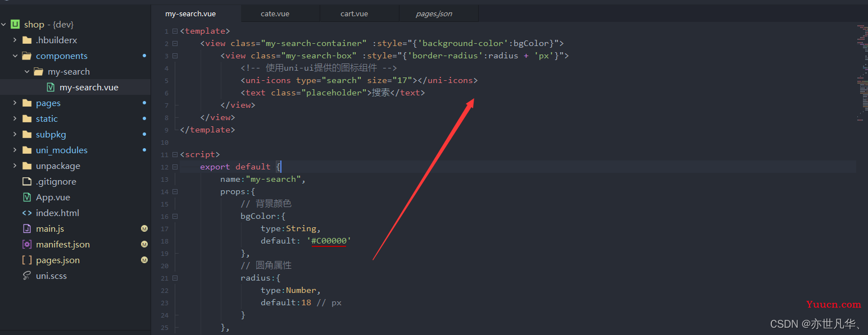Fold the export default block at line 12
This screenshot has height=335, width=868.
coord(175,167)
